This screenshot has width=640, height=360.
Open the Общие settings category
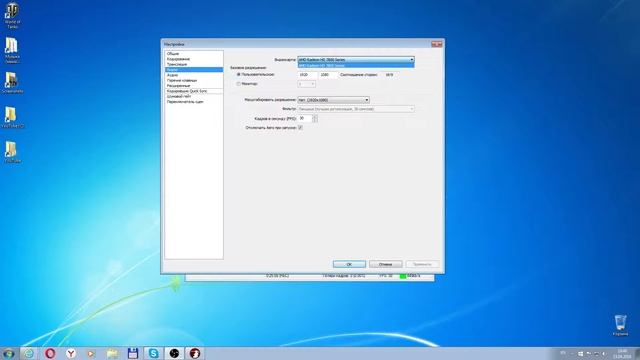tap(194, 53)
